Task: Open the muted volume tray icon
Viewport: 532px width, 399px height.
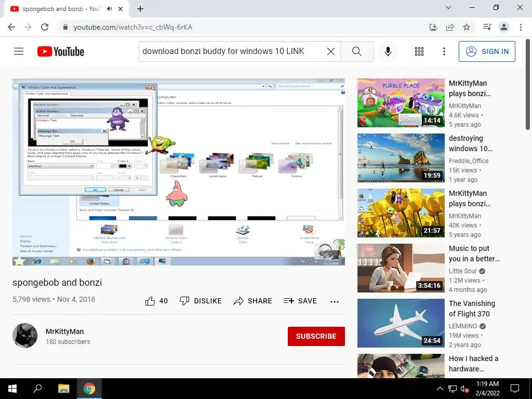Action: (x=464, y=389)
